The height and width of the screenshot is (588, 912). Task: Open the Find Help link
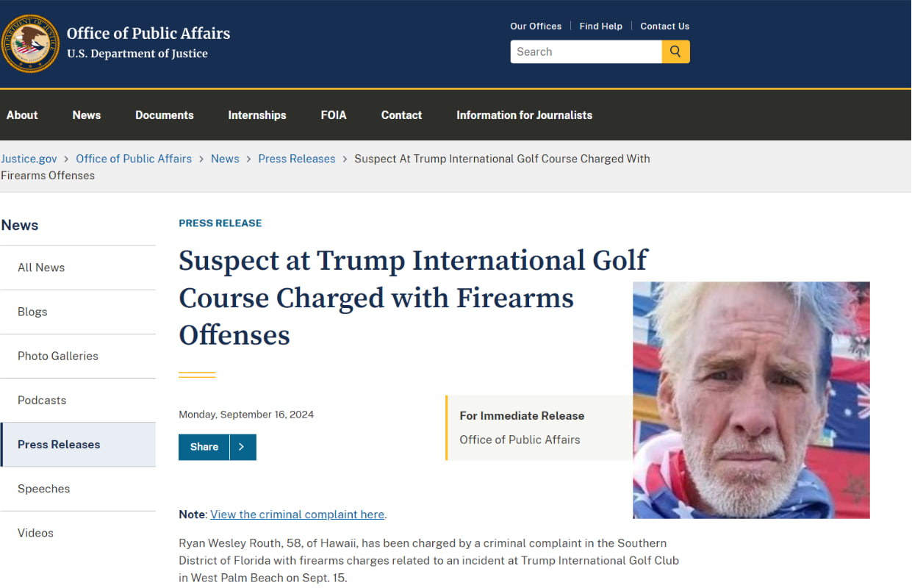point(600,26)
